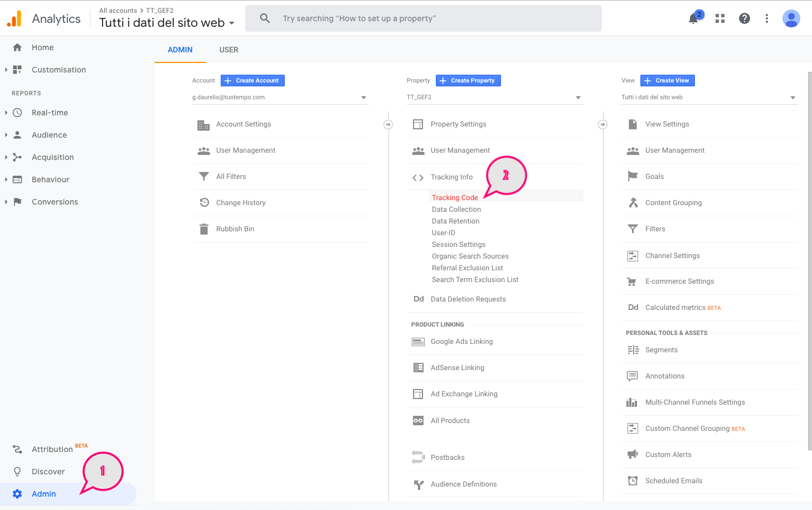812x510 pixels.
Task: Click the Change History clock icon
Action: 204,203
